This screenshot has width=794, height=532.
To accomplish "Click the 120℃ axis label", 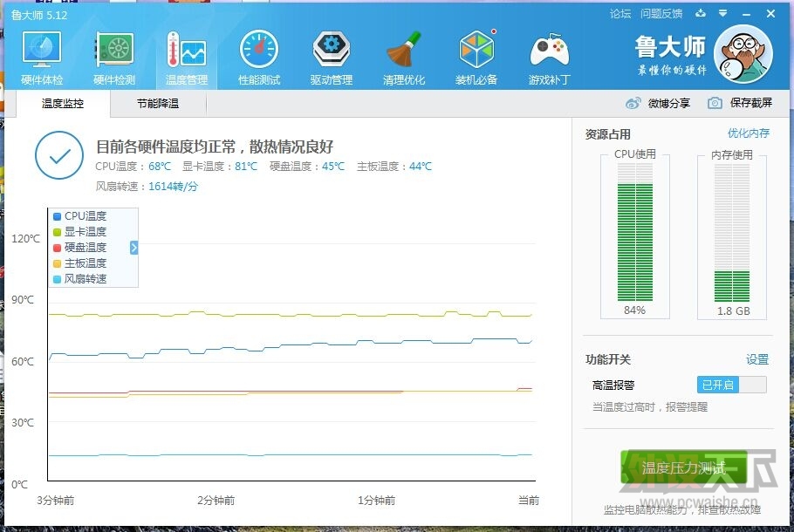I will coord(25,238).
